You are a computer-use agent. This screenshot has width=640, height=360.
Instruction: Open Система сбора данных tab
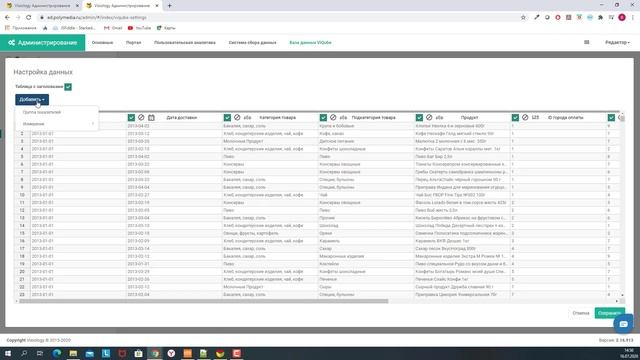tap(253, 42)
